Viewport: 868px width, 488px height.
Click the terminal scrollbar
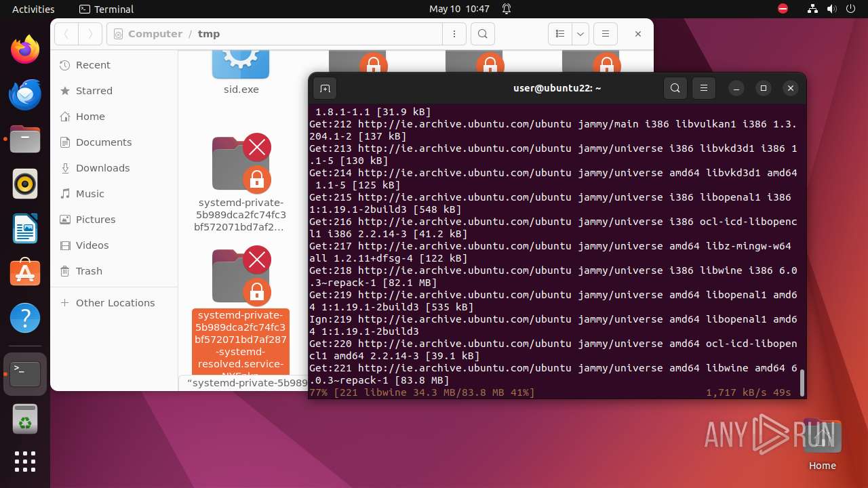coord(802,382)
